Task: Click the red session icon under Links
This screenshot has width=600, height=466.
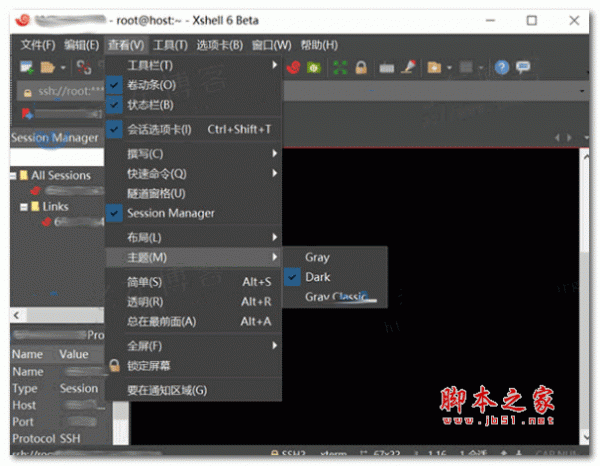Action: tap(47, 222)
